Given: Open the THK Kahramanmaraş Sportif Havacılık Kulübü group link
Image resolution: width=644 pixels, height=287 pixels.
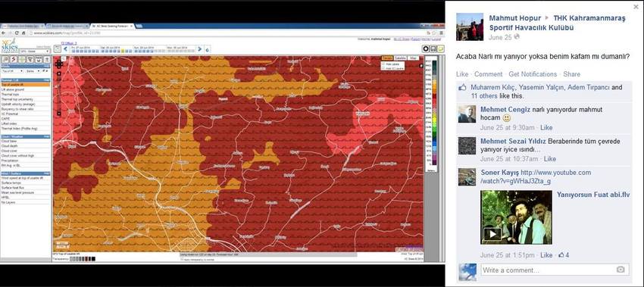Looking at the screenshot, I should point(558,23).
